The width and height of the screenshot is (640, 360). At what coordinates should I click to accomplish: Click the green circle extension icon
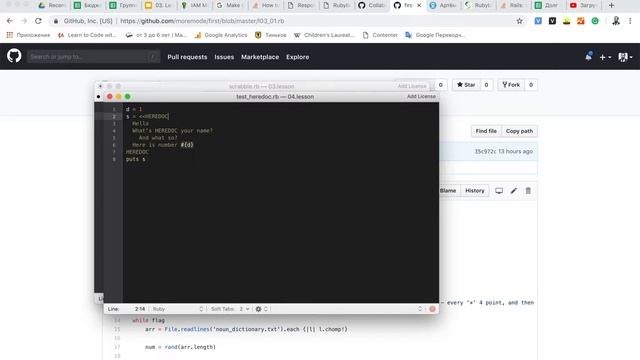pyautogui.click(x=595, y=21)
